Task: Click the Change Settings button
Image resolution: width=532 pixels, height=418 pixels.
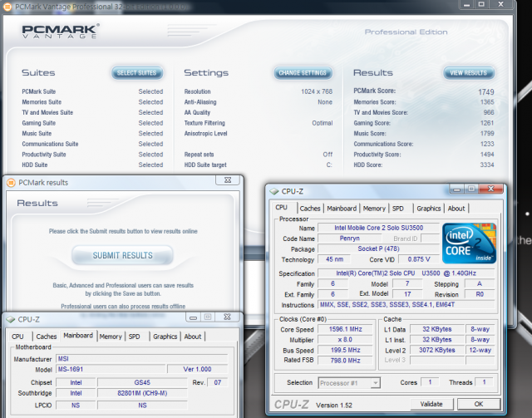Action: (x=303, y=73)
